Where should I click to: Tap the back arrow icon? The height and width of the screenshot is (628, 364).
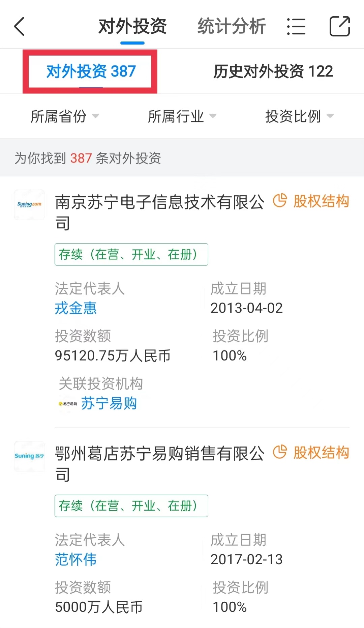(20, 26)
